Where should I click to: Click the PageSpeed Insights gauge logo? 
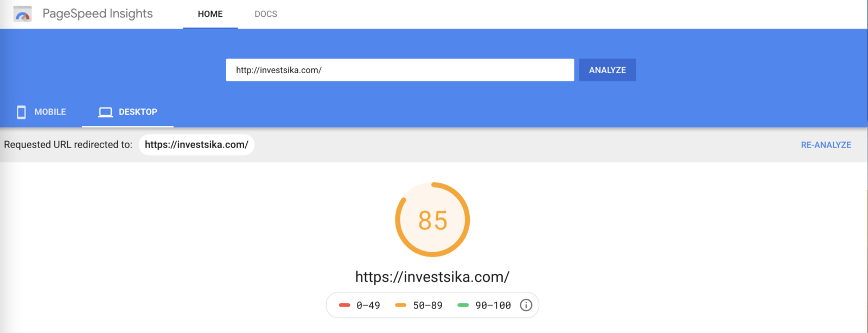pyautogui.click(x=23, y=14)
